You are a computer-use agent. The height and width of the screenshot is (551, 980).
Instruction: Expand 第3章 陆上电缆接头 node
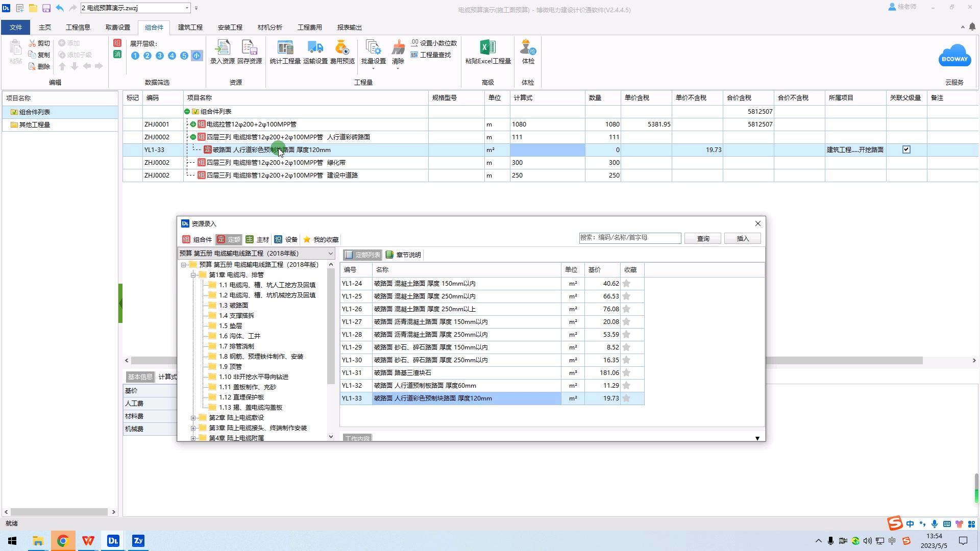point(193,428)
